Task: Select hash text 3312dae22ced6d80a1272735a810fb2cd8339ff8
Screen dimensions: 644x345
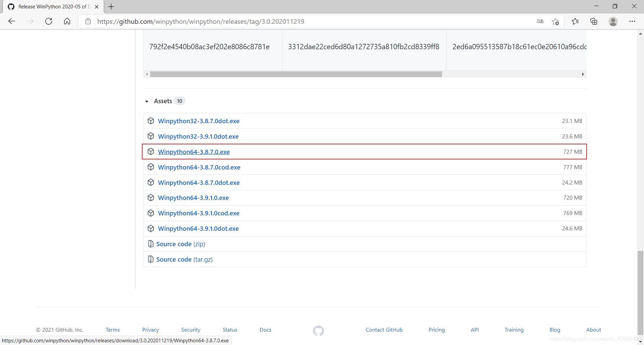Action: pyautogui.click(x=364, y=47)
